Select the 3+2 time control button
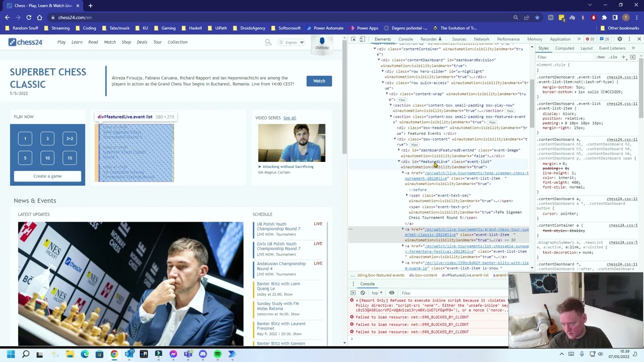Image resolution: width=644 pixels, height=362 pixels. coord(70,138)
